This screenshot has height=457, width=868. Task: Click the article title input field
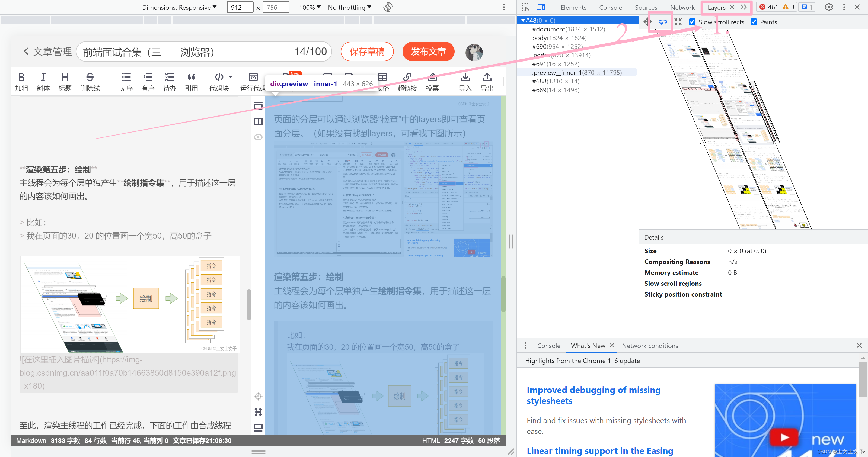pyautogui.click(x=203, y=52)
